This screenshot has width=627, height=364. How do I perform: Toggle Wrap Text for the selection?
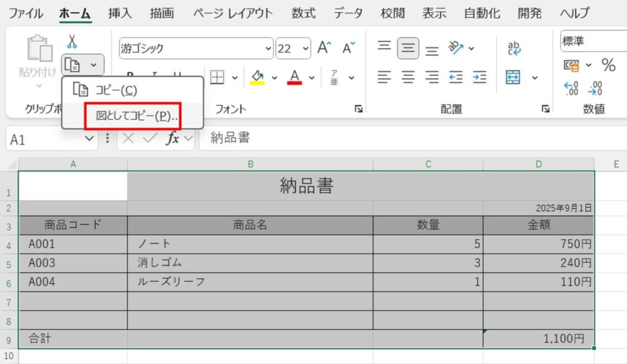[513, 47]
